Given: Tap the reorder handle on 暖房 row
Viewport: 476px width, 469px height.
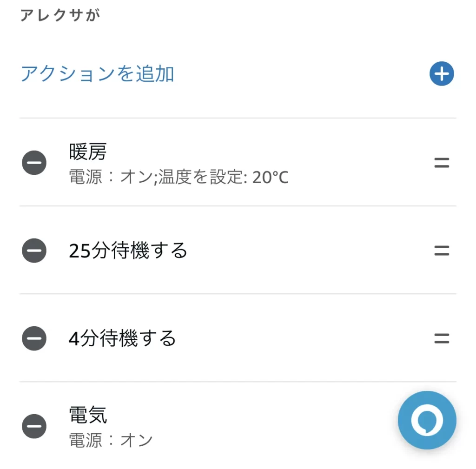Looking at the screenshot, I should click(442, 163).
